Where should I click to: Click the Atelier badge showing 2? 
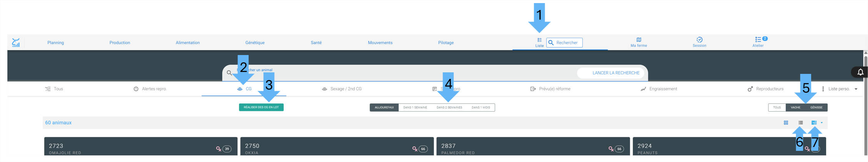point(765,38)
